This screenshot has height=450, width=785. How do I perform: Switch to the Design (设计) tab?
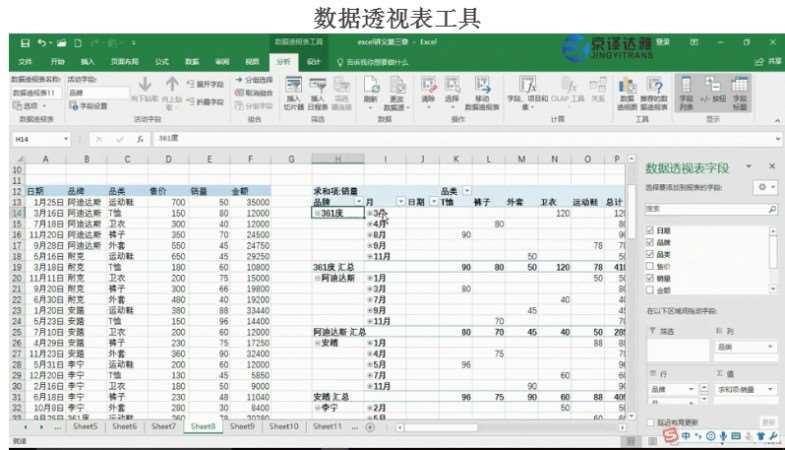(313, 62)
